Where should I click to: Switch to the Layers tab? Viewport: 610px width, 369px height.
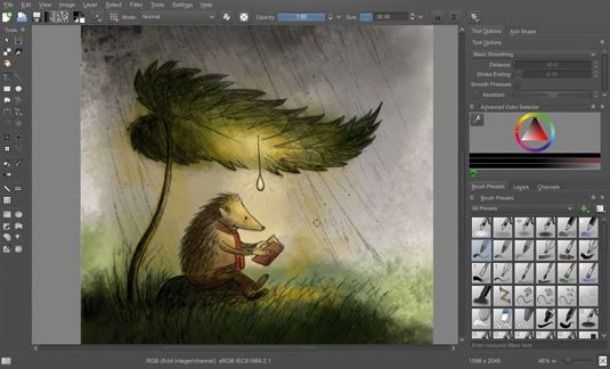point(521,187)
